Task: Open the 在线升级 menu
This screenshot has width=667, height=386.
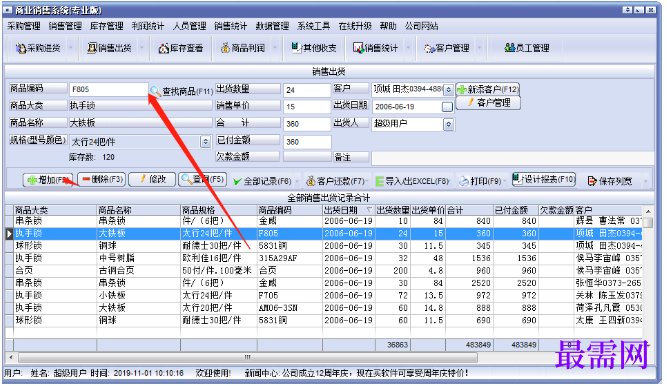Action: point(355,26)
